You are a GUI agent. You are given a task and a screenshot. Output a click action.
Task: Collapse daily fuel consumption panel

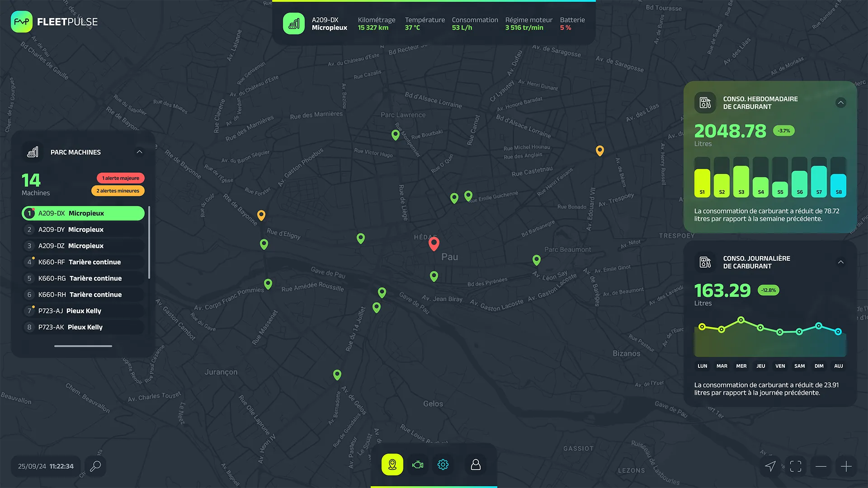[840, 262]
